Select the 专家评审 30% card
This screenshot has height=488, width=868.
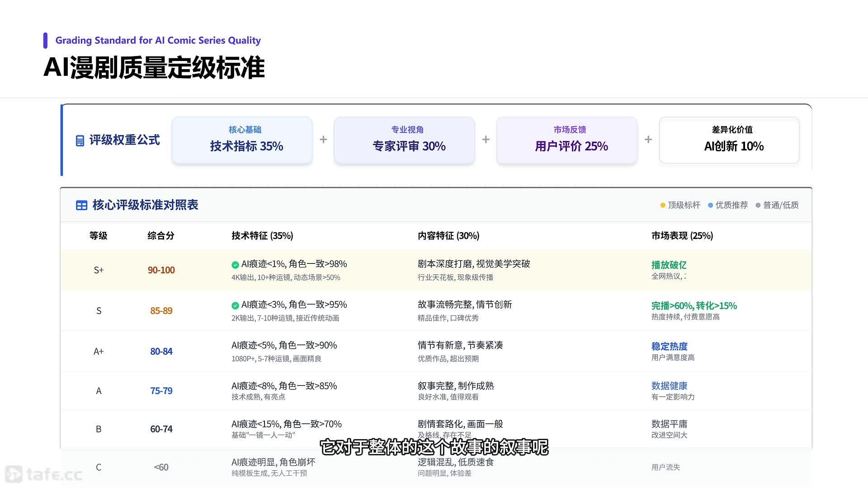[x=404, y=140]
